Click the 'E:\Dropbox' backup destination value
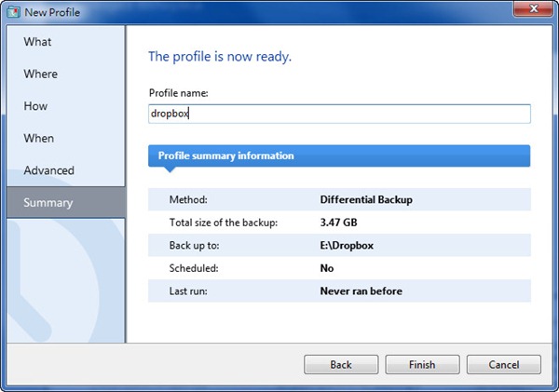 point(347,245)
